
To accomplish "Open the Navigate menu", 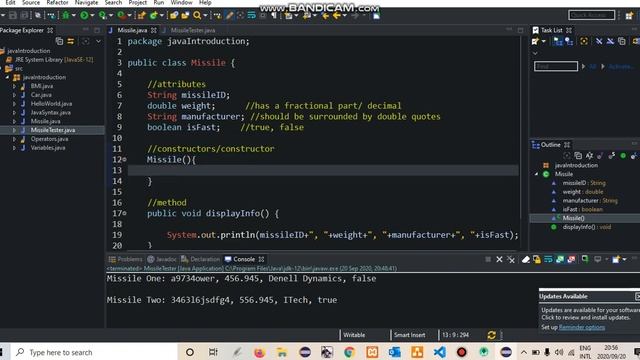I will pos(86,2).
